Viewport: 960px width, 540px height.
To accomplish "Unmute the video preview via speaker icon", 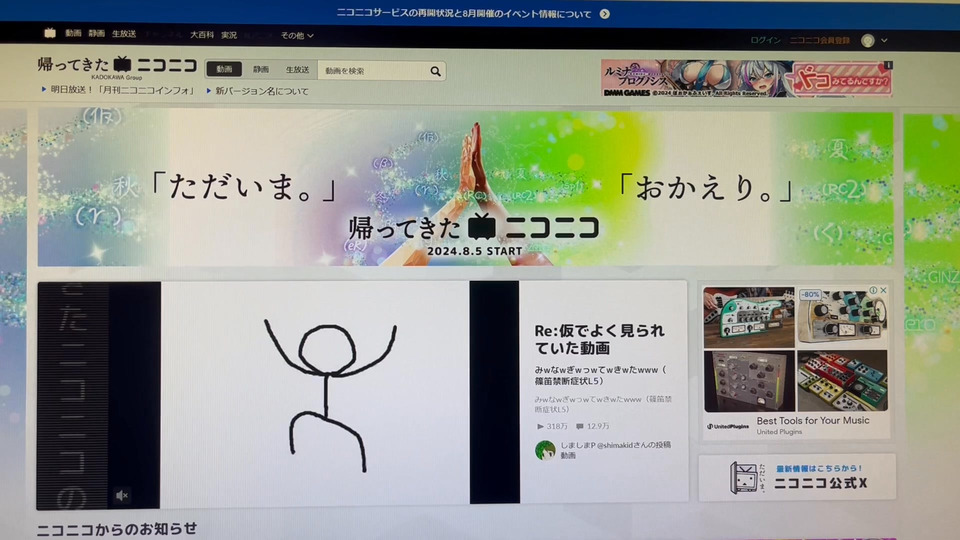I will (x=122, y=495).
